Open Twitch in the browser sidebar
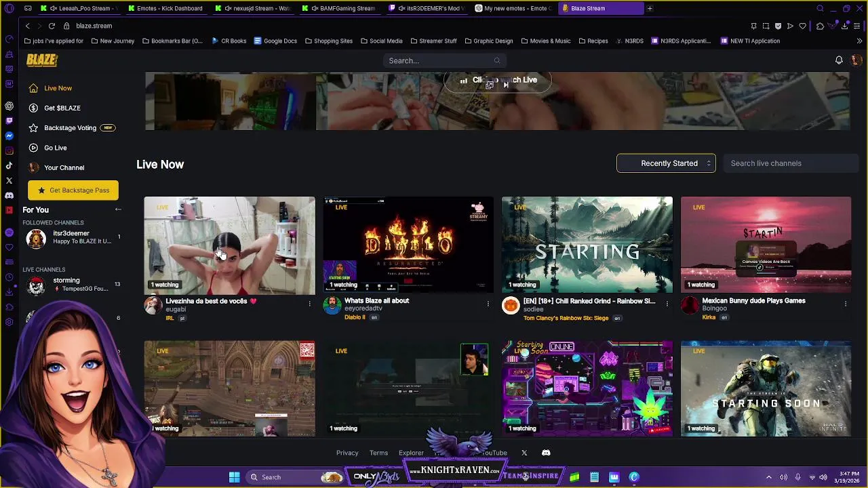The image size is (868, 488). tap(9, 121)
